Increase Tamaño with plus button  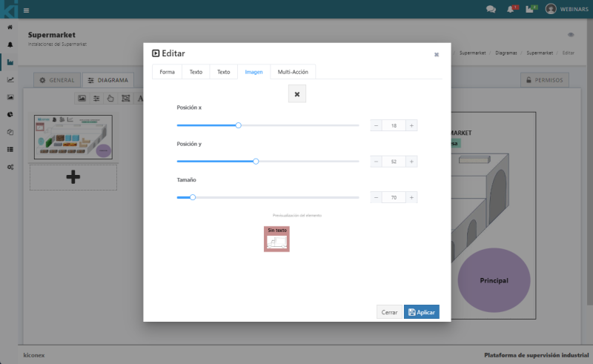pyautogui.click(x=411, y=197)
